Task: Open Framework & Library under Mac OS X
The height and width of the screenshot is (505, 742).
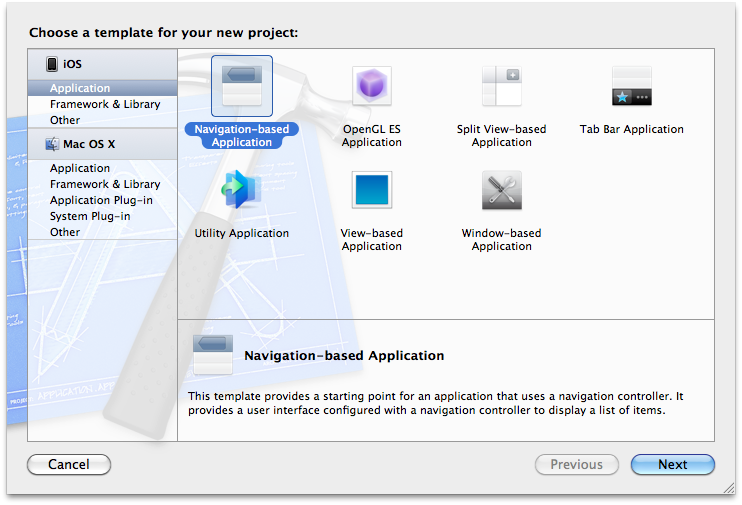Action: [105, 184]
